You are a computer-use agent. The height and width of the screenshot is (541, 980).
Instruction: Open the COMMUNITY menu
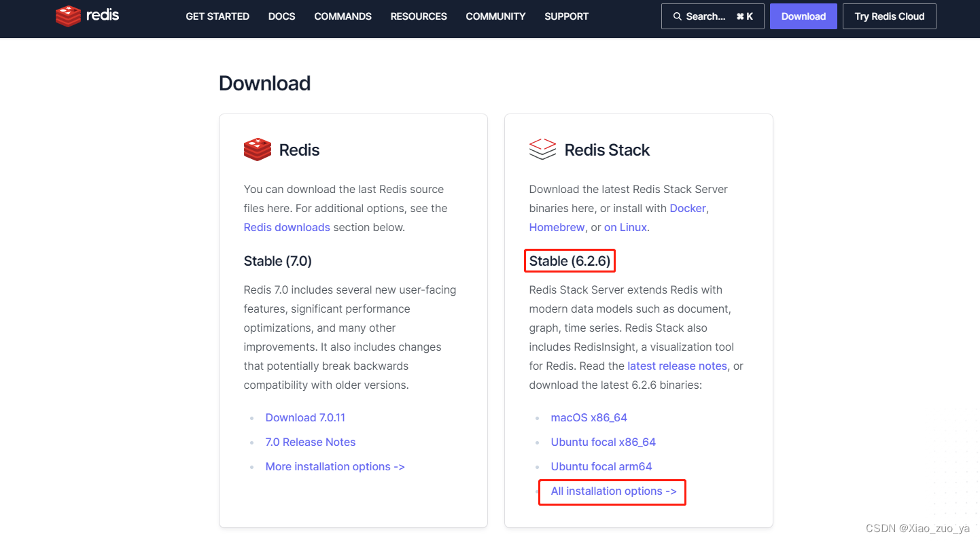(x=495, y=16)
